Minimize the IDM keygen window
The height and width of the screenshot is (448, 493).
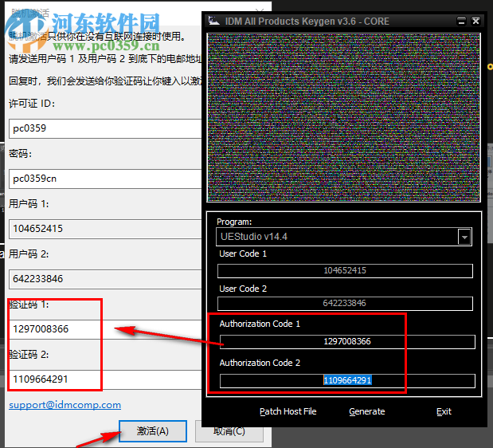click(x=461, y=21)
